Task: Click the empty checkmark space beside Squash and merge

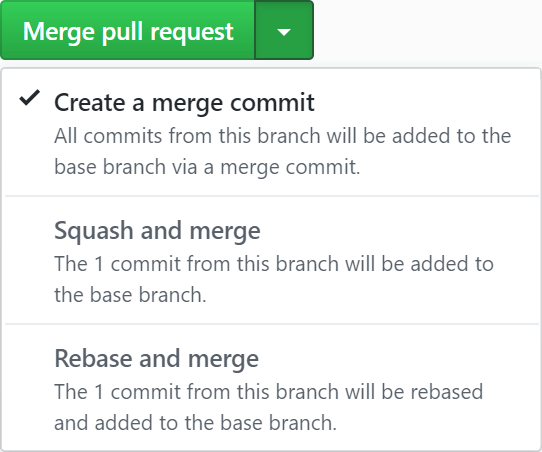Action: (30, 231)
